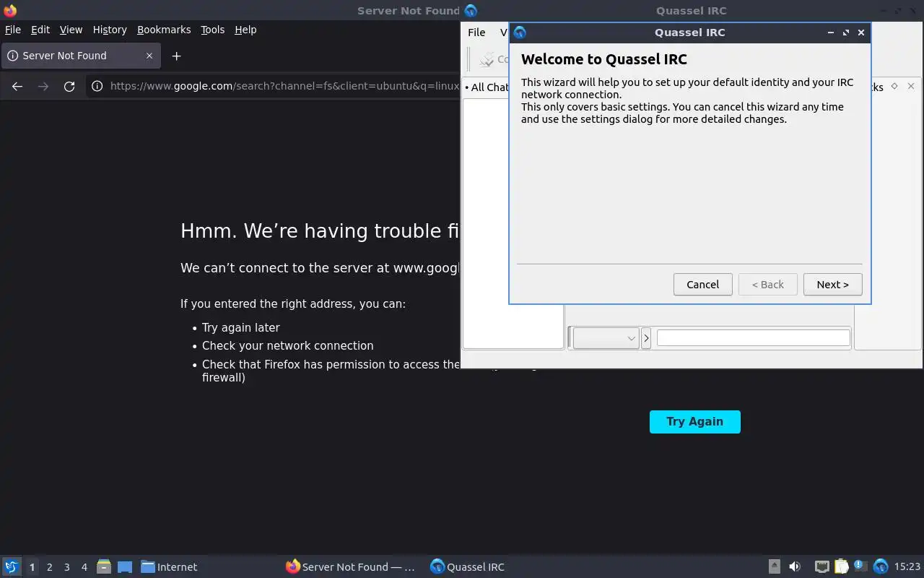Open the Lubuntu start menu
Viewport: 924px width, 578px height.
click(x=12, y=567)
